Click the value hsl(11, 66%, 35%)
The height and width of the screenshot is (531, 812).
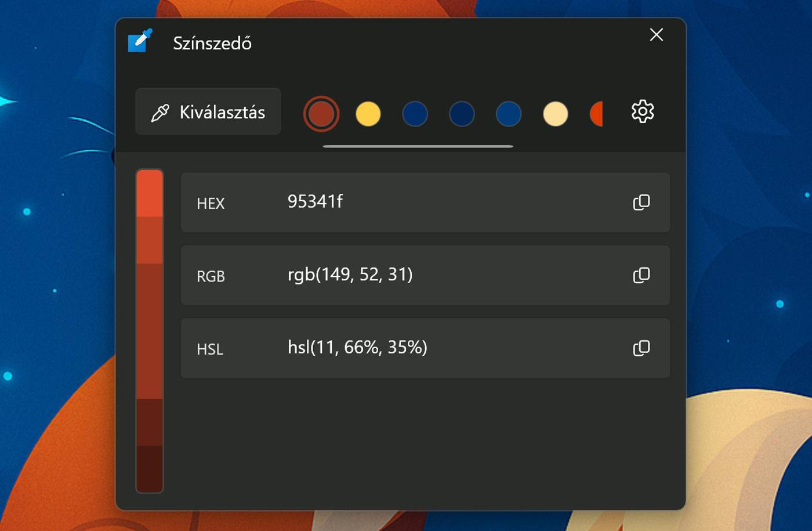[357, 347]
